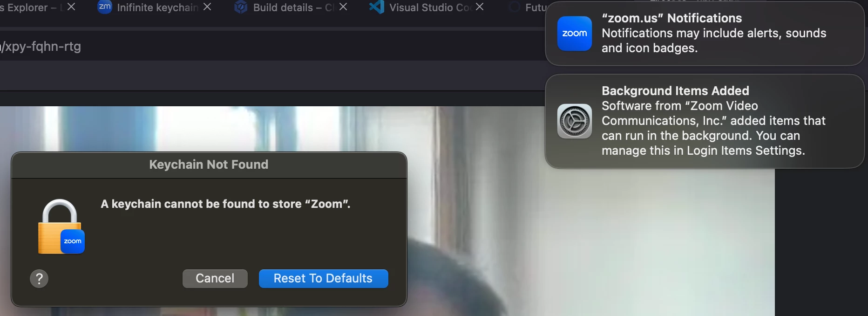Click the Zoom favicon on Inifinite keychain tab
Viewport: 868px width, 316px height.
click(105, 7)
